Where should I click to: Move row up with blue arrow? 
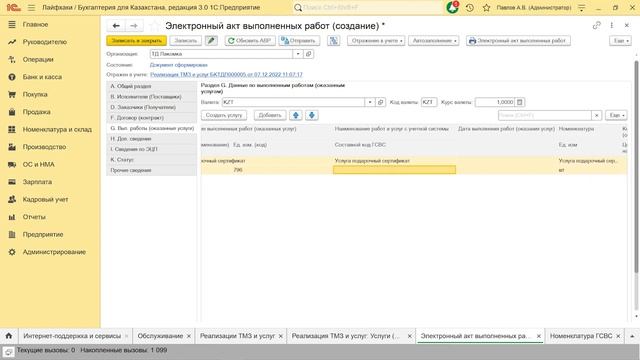(296, 116)
